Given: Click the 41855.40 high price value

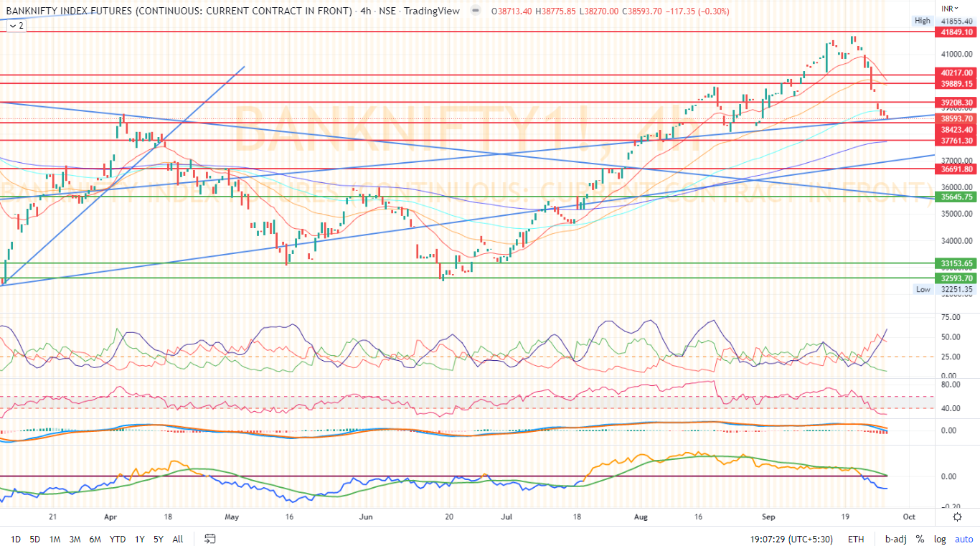Looking at the screenshot, I should coord(957,22).
